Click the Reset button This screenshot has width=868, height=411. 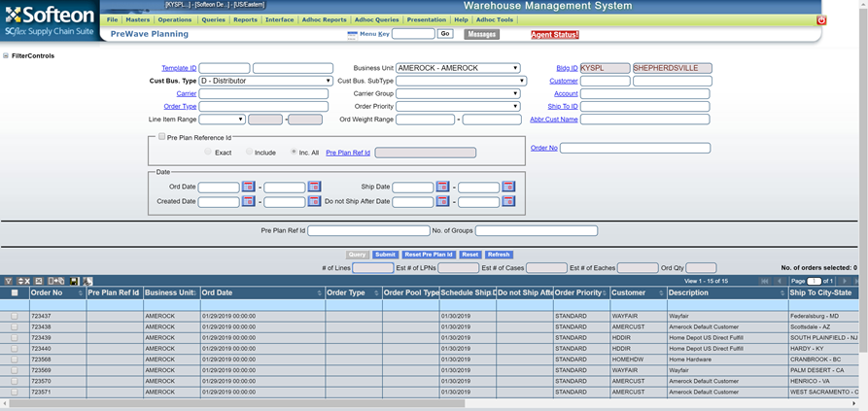point(470,255)
